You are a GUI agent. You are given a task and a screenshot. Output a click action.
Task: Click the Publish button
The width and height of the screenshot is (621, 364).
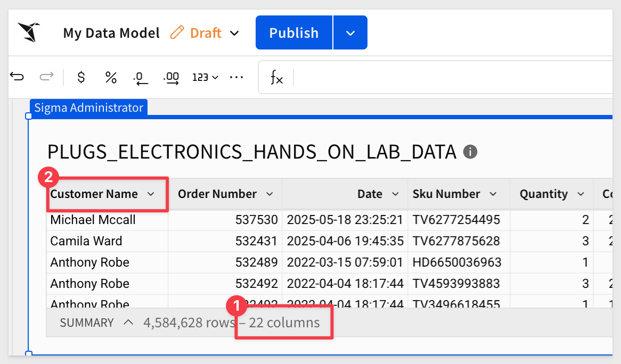[294, 32]
